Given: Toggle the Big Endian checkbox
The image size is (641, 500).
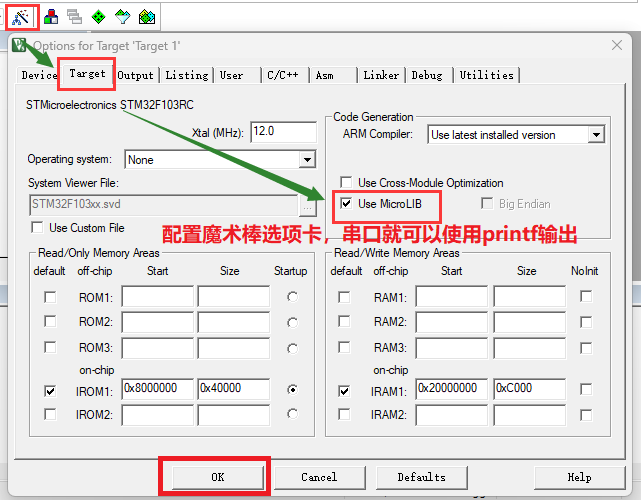Looking at the screenshot, I should [487, 203].
